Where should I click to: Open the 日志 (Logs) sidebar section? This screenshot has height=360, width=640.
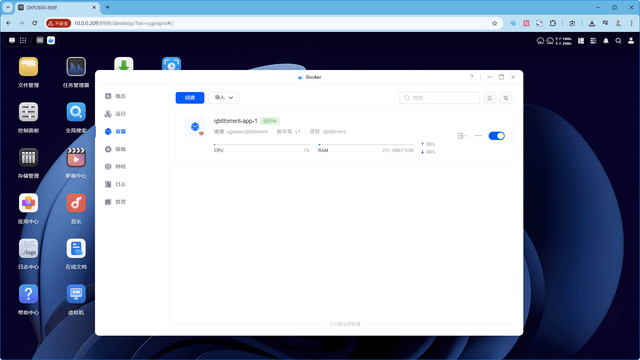pos(116,184)
